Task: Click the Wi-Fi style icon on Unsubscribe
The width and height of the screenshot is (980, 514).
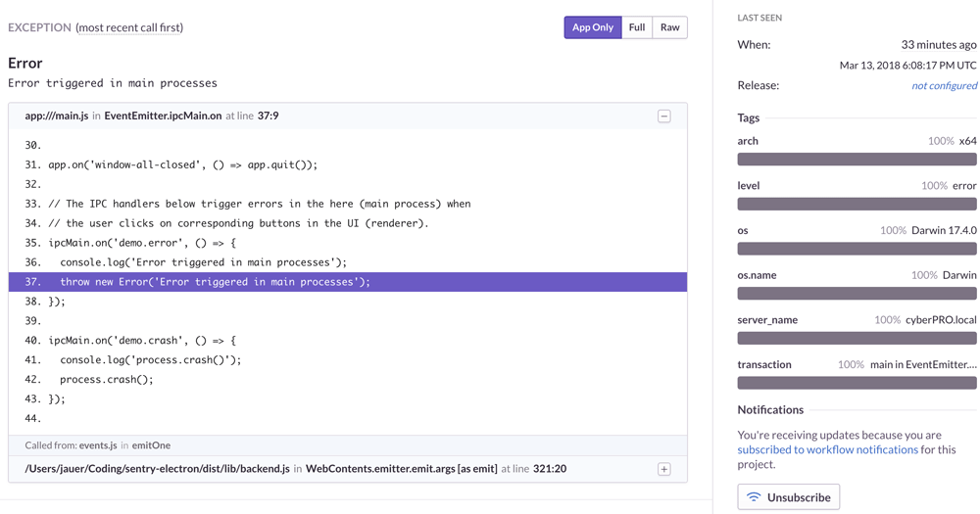Action: 754,497
